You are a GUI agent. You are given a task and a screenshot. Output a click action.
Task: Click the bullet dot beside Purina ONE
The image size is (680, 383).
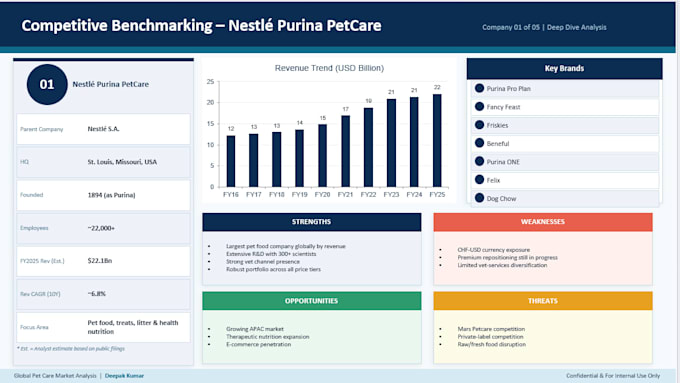click(479, 161)
